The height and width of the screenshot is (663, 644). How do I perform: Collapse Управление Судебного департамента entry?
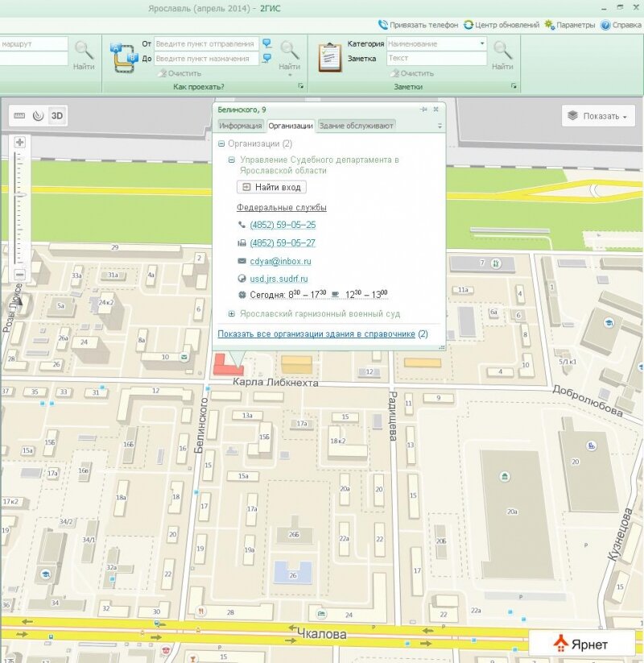pyautogui.click(x=231, y=160)
